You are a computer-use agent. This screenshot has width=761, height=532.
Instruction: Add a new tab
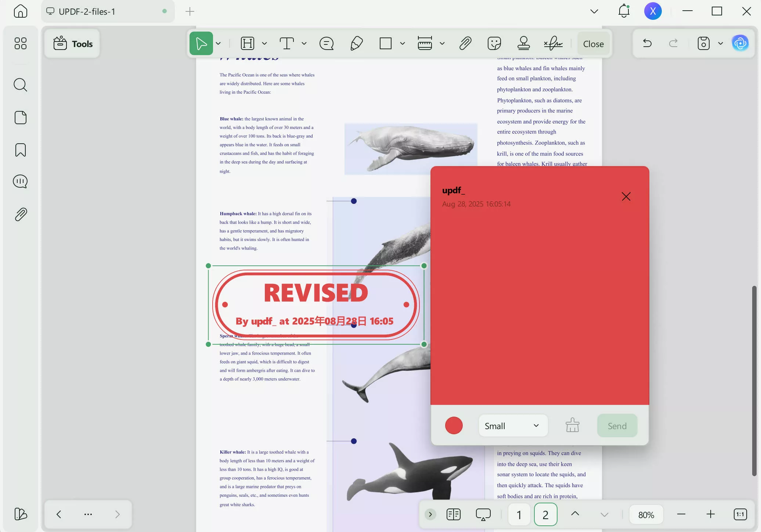tap(190, 11)
